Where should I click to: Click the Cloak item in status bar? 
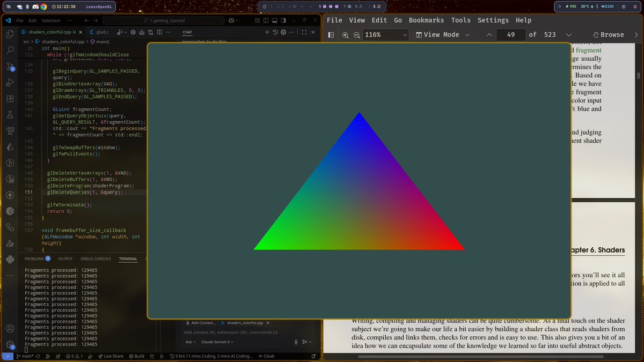click(x=266, y=356)
